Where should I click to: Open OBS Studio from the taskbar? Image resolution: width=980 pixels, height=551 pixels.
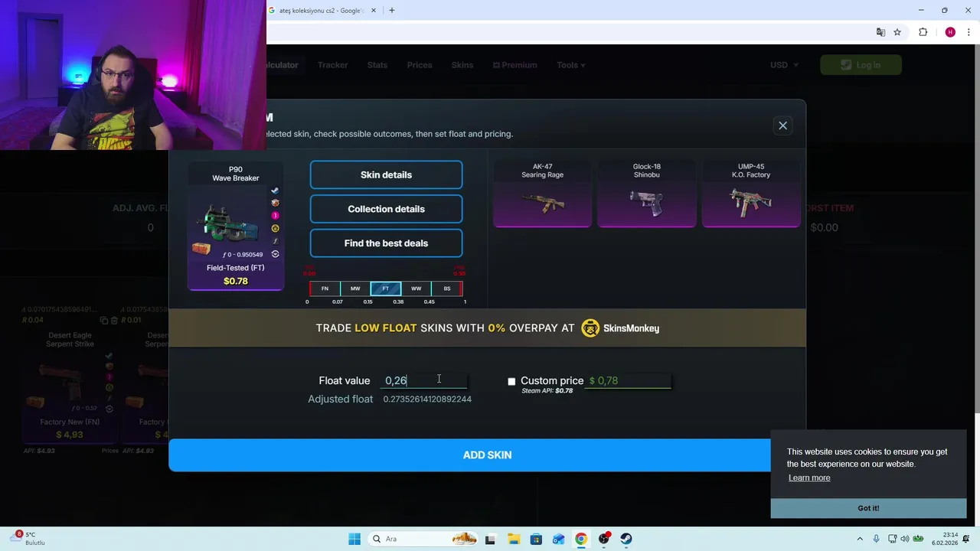604,539
